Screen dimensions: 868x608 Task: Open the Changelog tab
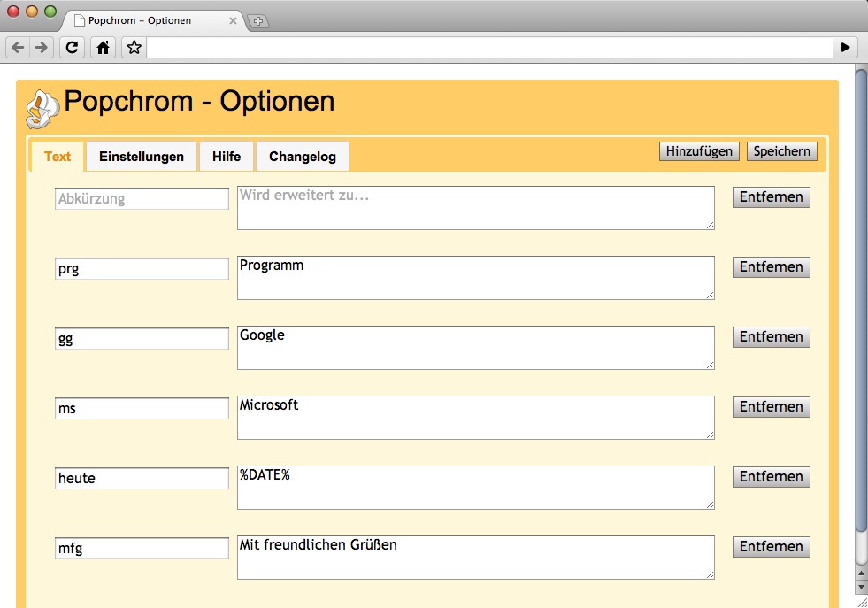[x=302, y=157]
